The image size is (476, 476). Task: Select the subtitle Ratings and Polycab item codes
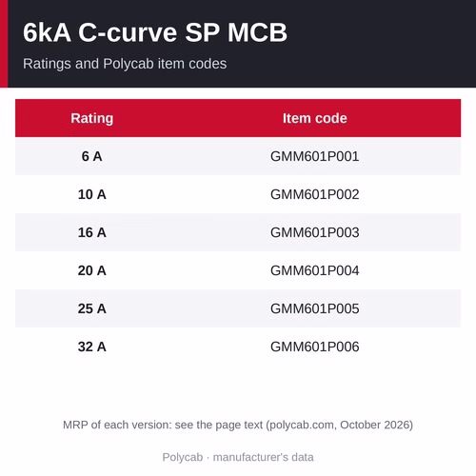coord(125,64)
